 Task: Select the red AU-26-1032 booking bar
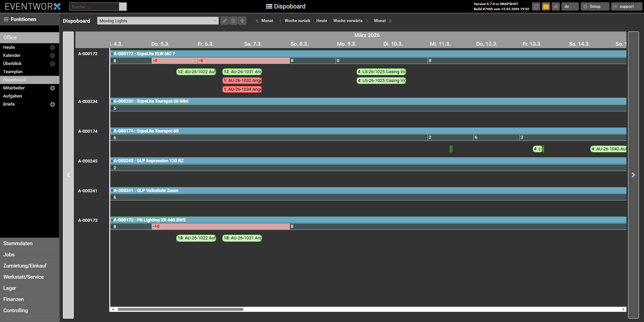click(x=243, y=81)
